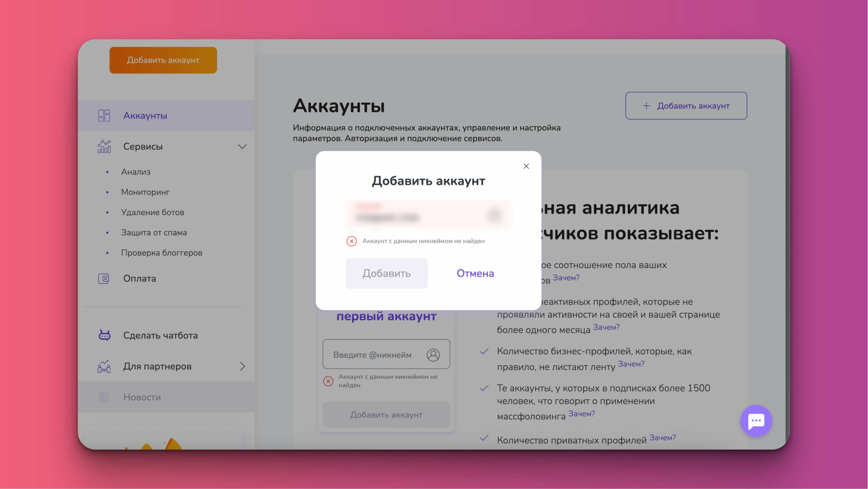This screenshot has width=868, height=489.
Task: Open the Аккаунты sidebar menu item
Action: pyautogui.click(x=166, y=116)
